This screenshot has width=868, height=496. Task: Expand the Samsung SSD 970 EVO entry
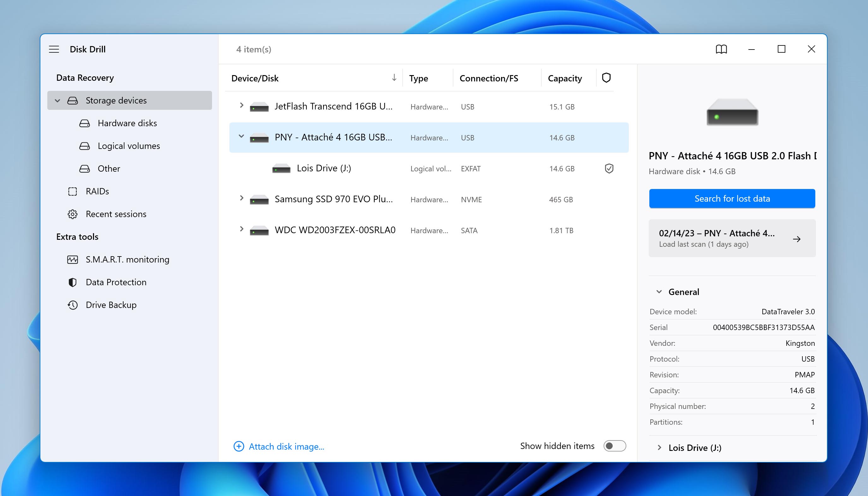(x=241, y=199)
